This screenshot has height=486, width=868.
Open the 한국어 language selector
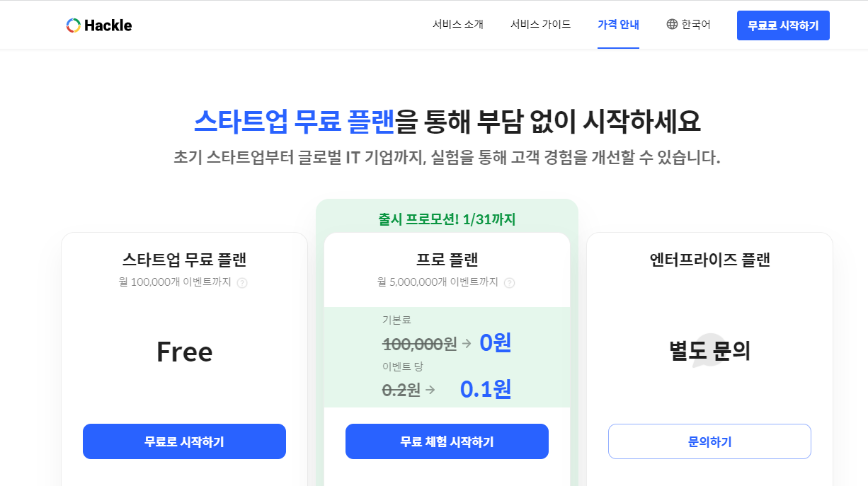coord(688,23)
